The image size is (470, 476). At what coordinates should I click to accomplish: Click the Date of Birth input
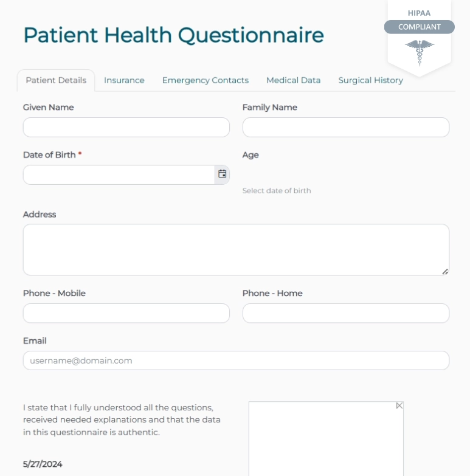point(119,174)
